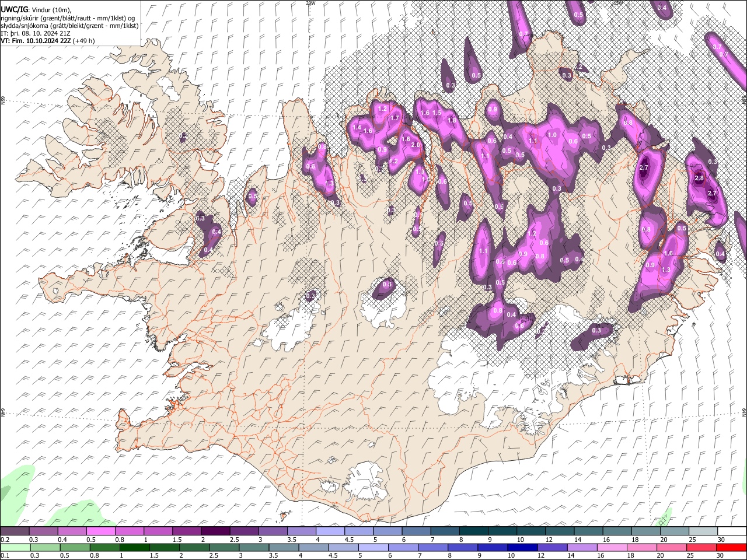The height and width of the screenshot is (560, 747).
Task: Click the UWC/IG title text
Action: [14, 10]
